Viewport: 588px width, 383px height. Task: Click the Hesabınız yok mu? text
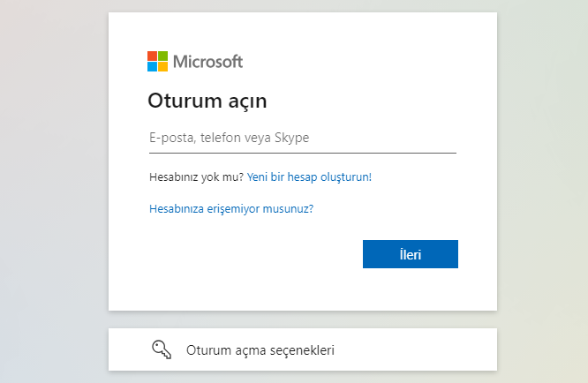(197, 176)
